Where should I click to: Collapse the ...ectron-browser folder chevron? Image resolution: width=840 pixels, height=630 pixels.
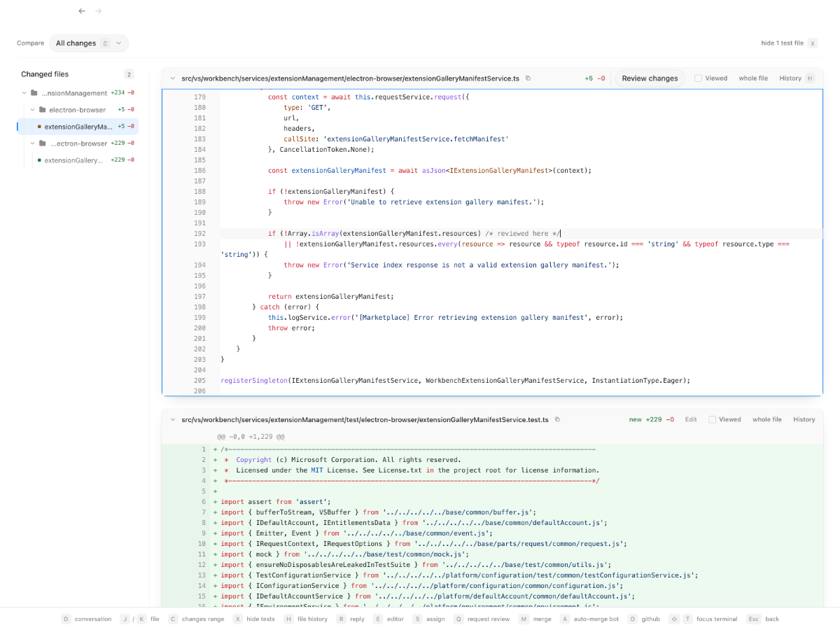click(32, 143)
